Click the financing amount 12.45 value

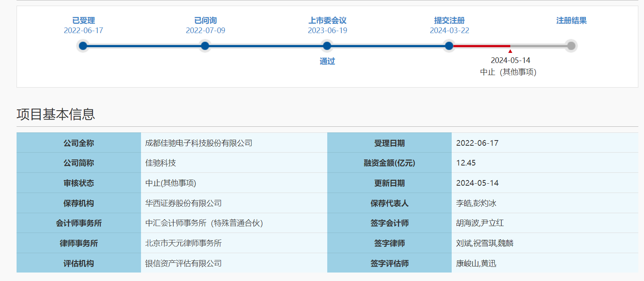pyautogui.click(x=466, y=163)
